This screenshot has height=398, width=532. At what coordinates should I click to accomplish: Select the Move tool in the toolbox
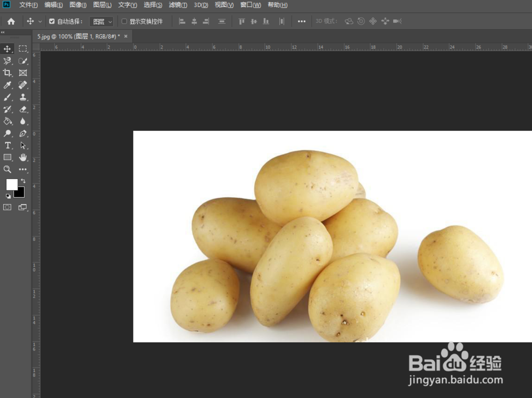point(7,49)
